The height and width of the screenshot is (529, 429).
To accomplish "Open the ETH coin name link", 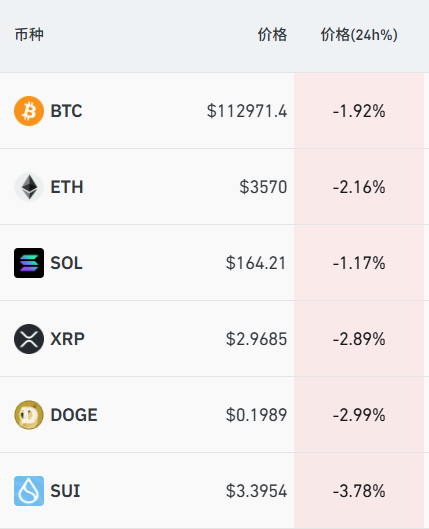I will tap(67, 187).
